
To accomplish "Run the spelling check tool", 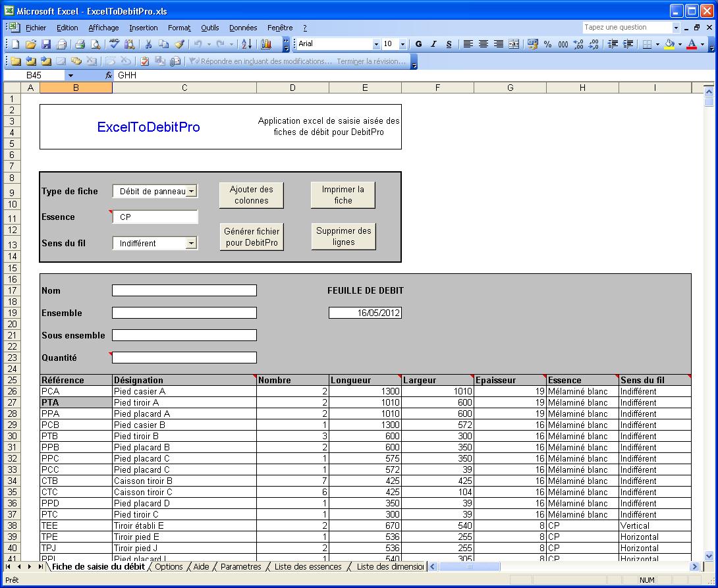I will (114, 44).
